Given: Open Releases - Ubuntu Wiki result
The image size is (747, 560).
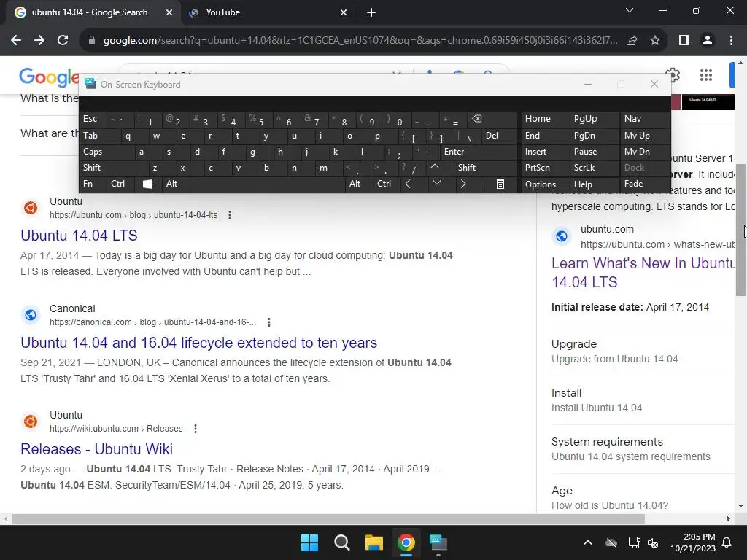Looking at the screenshot, I should click(x=97, y=449).
